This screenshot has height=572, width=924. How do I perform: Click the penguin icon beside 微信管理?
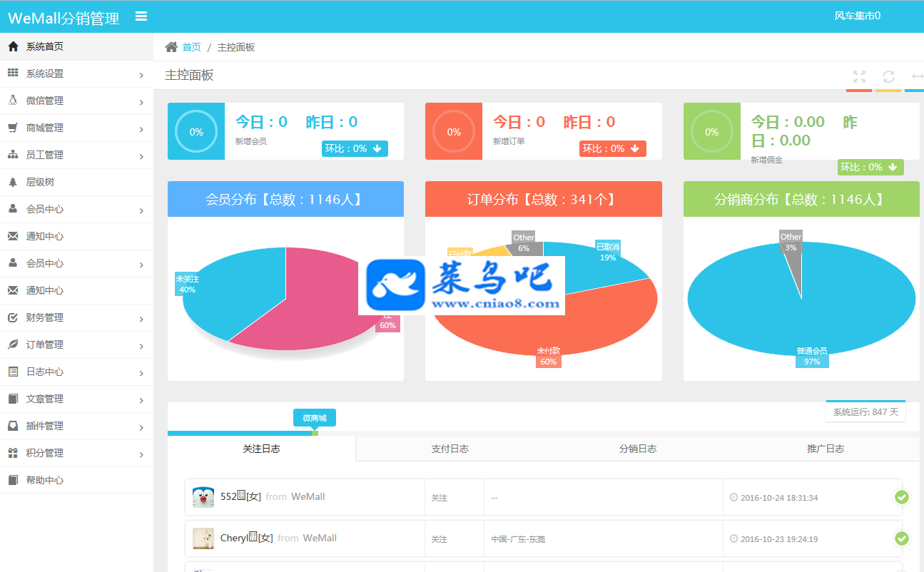13,101
